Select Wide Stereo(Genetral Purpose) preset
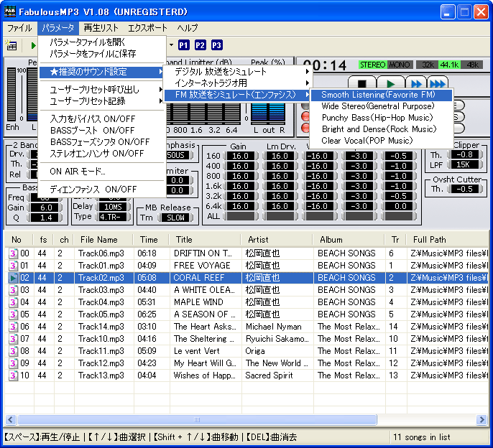 click(x=382, y=106)
